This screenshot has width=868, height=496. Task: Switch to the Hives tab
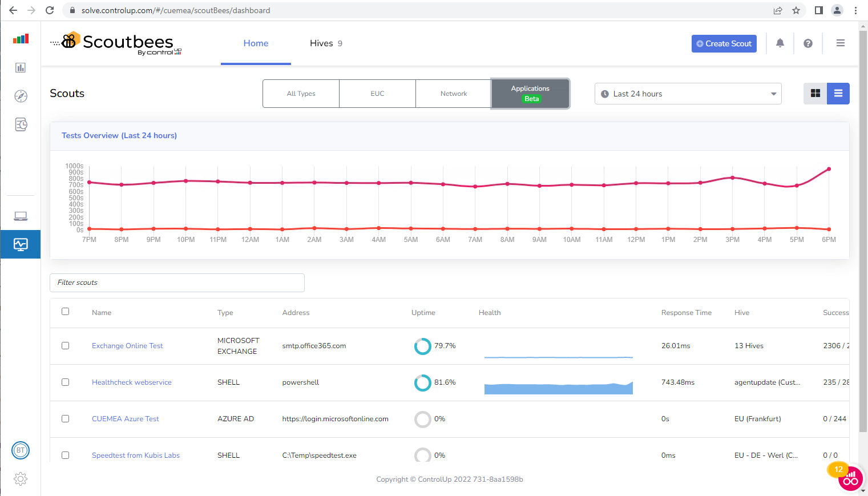[x=321, y=43]
